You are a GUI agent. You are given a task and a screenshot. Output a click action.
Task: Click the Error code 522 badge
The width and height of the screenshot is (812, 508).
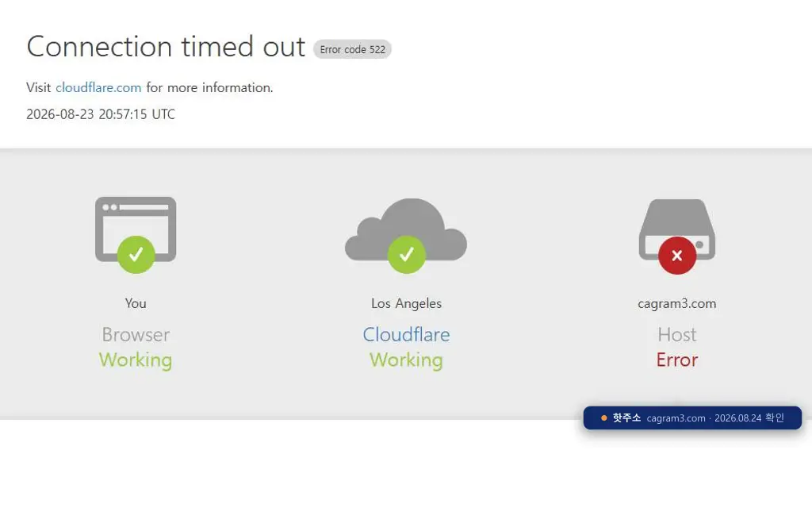352,49
